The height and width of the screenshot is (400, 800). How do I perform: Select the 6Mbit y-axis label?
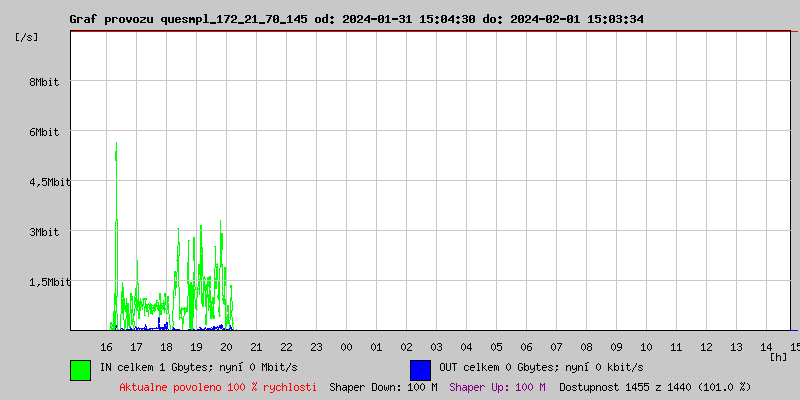[x=44, y=132]
